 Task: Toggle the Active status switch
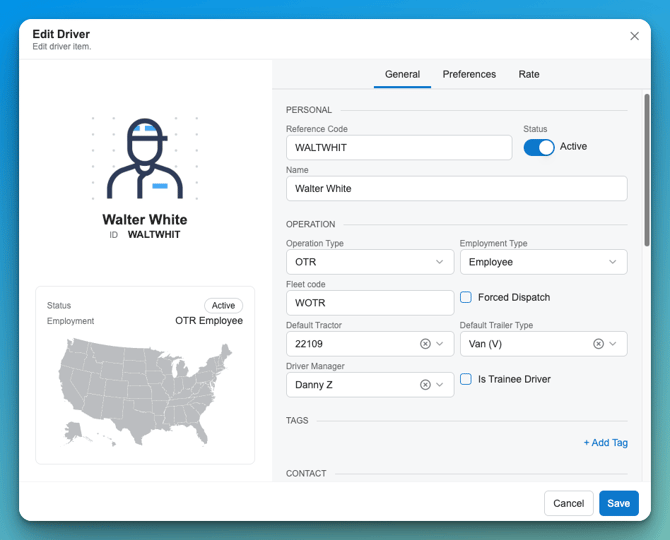coord(539,147)
